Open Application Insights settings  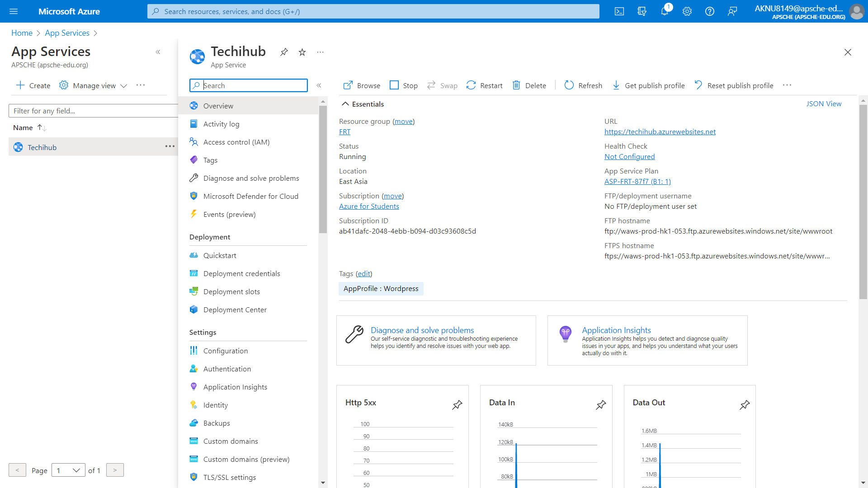(x=235, y=386)
